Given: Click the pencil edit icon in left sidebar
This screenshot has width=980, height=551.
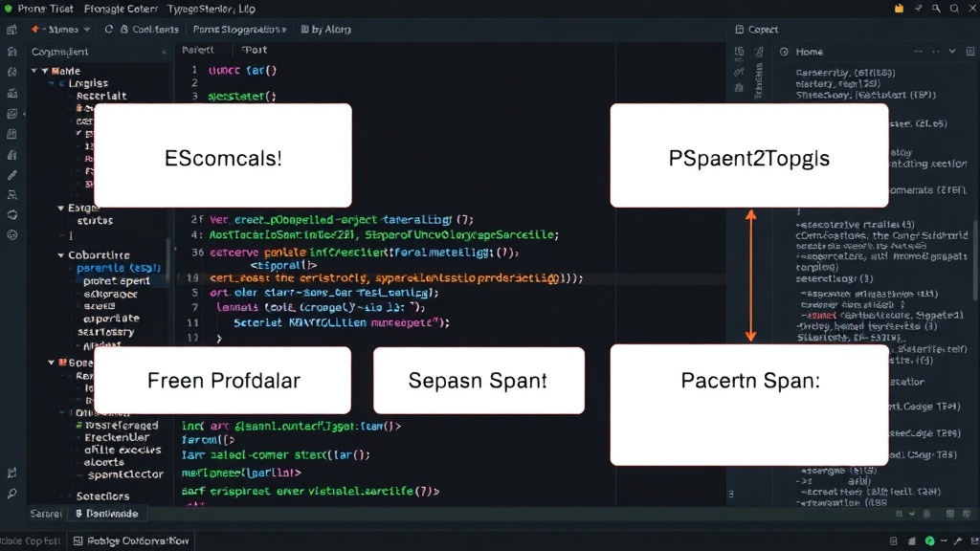Looking at the screenshot, I should click(11, 176).
